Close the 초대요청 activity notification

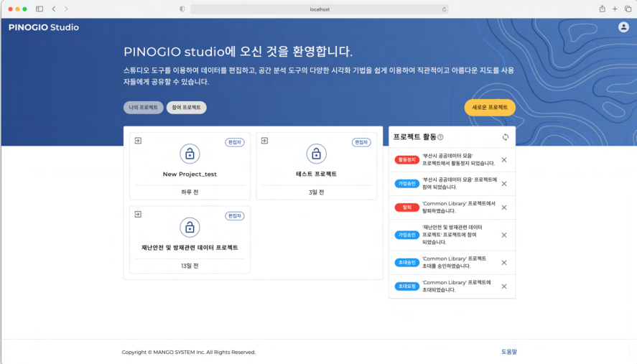coord(503,286)
